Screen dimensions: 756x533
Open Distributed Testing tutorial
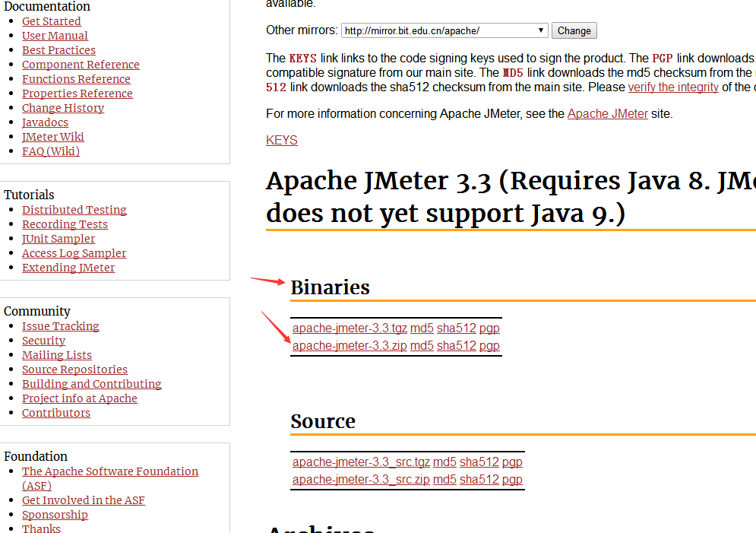pos(74,210)
